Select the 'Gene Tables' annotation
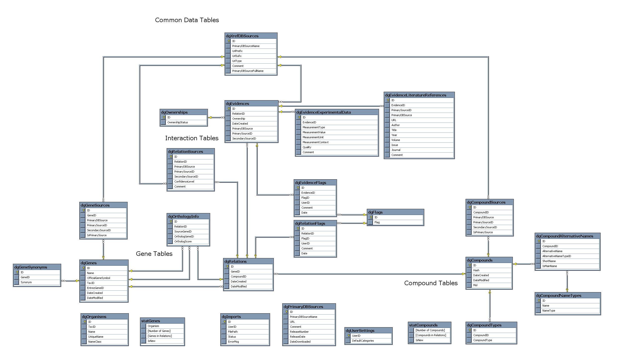This screenshot has height=364, width=617. (154, 254)
